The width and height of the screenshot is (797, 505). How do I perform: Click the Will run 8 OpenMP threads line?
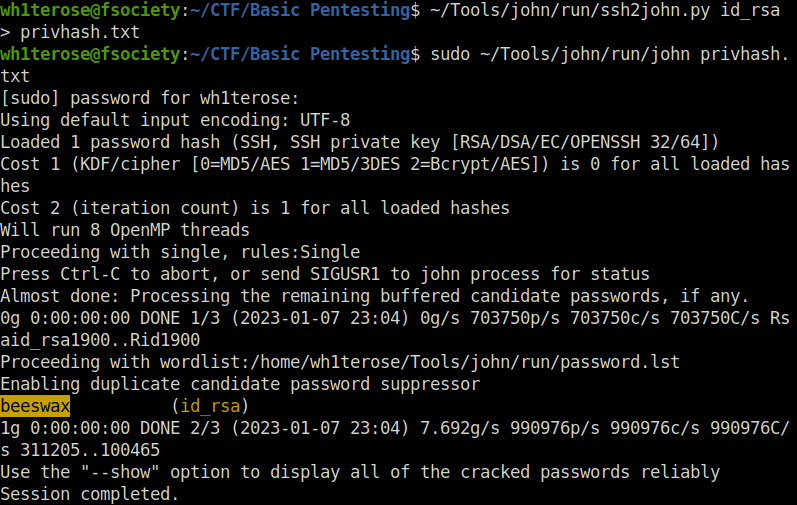click(125, 230)
